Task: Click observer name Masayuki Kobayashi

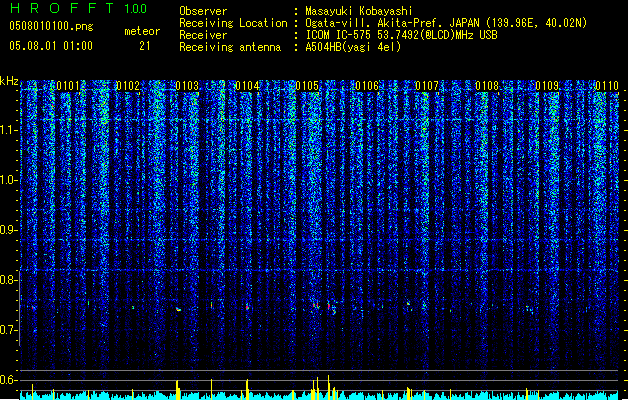Action: click(x=359, y=11)
